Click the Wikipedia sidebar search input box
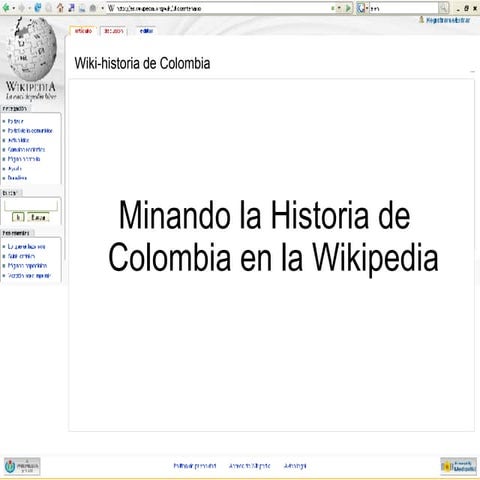 (31, 206)
